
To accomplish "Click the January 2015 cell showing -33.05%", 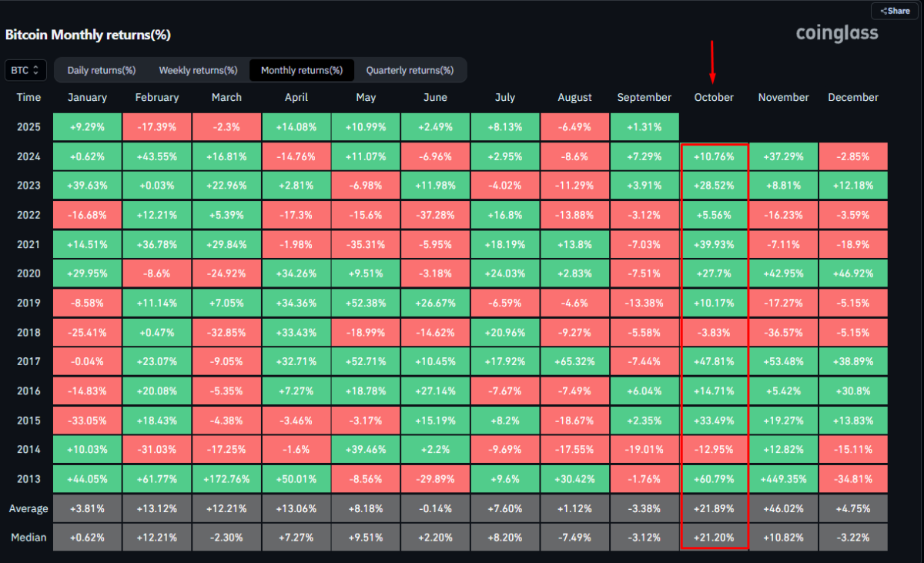I will coord(87,420).
